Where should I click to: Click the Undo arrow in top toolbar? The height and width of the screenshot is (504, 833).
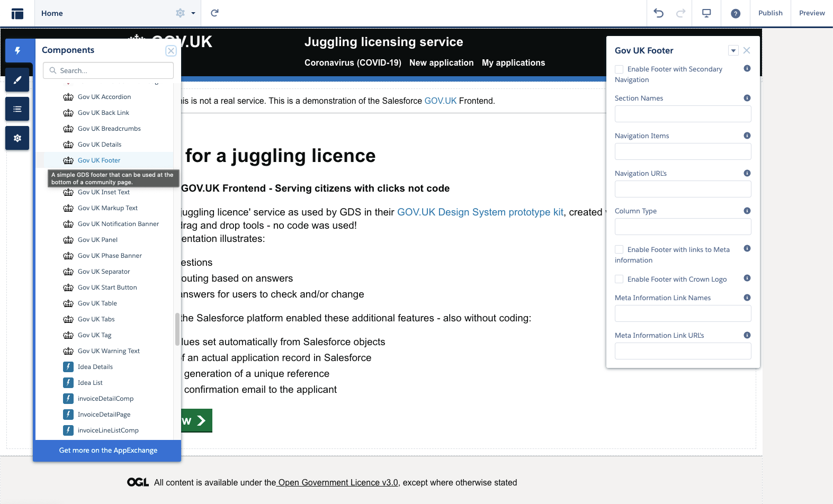[x=658, y=13]
